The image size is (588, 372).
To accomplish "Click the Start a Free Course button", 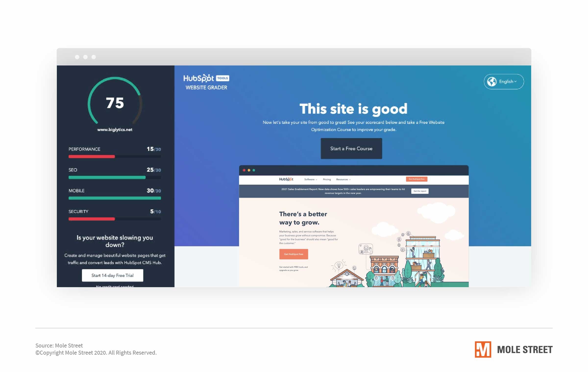I will click(x=351, y=148).
